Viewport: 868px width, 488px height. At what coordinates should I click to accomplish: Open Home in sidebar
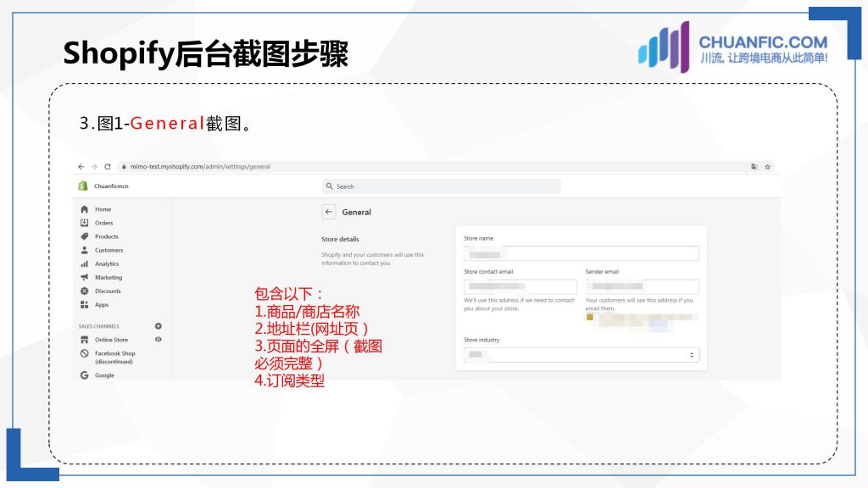[x=103, y=209]
